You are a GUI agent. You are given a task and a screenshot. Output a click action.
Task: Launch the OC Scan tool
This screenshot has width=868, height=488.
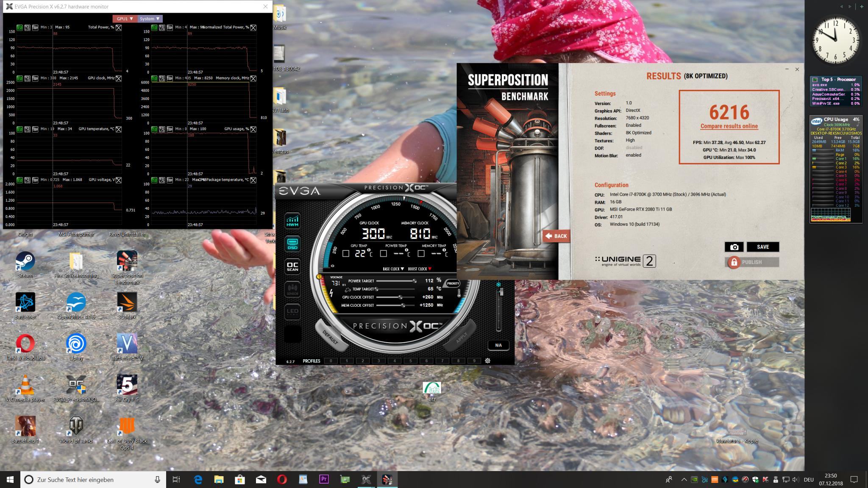(x=292, y=266)
